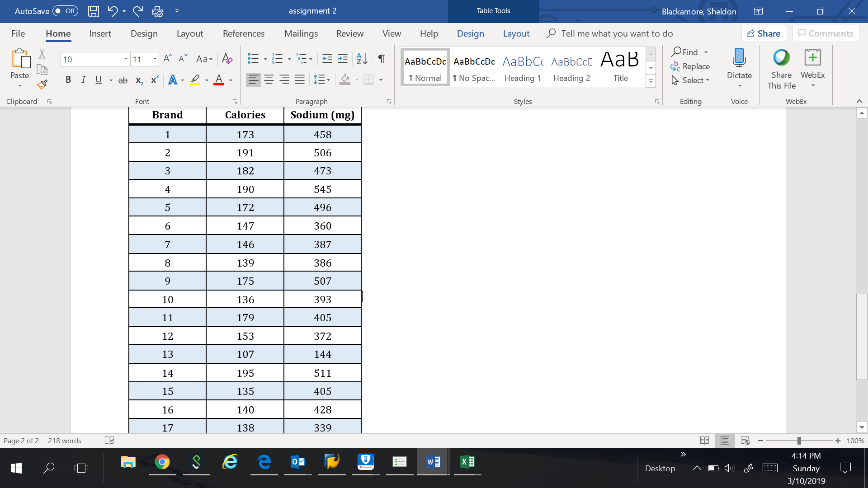Click the Increase Indent icon
This screenshot has height=488, width=868.
click(343, 59)
